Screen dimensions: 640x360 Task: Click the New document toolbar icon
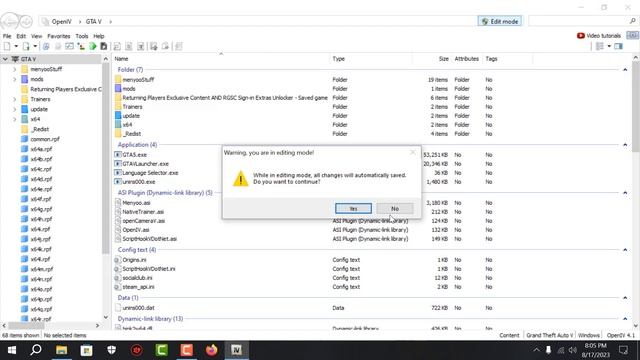coord(7,46)
